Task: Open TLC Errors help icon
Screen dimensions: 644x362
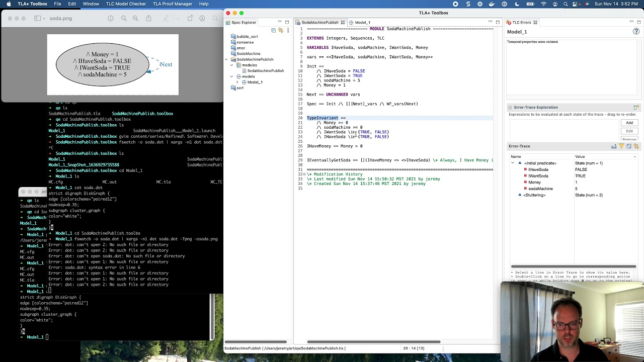Action: pyautogui.click(x=636, y=32)
